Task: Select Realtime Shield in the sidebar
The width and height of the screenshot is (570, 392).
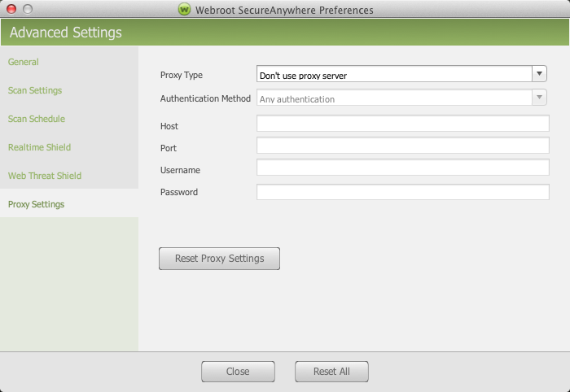Action: click(x=39, y=147)
